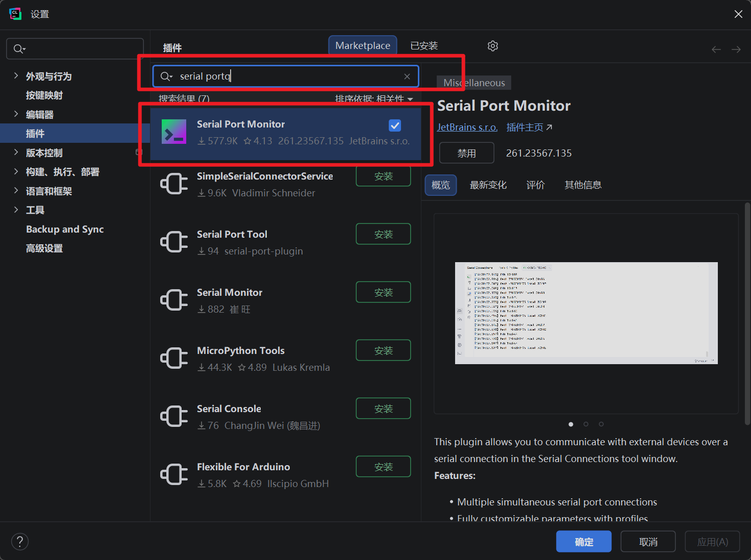Expand the 构建、执行、部署 settings group

point(16,172)
